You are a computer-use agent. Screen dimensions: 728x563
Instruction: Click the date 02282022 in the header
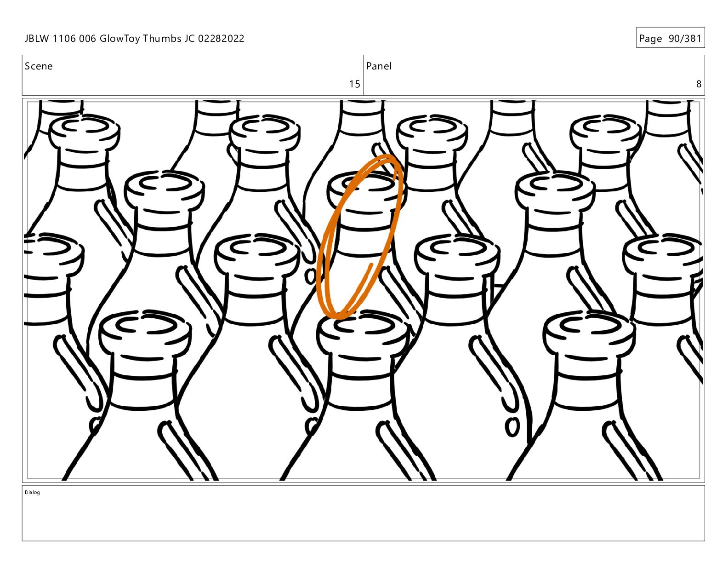(221, 39)
